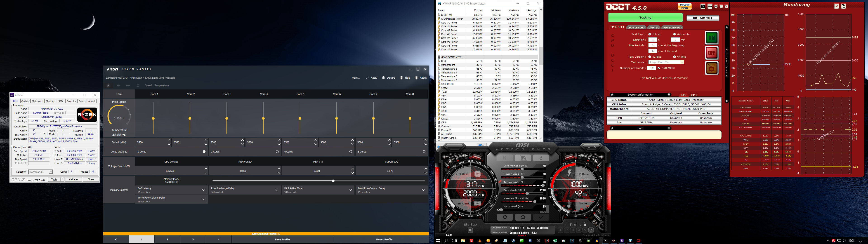The height and width of the screenshot is (244, 868).
Task: Toggle Afterburner Windows startup icon
Action: pyautogui.click(x=470, y=230)
